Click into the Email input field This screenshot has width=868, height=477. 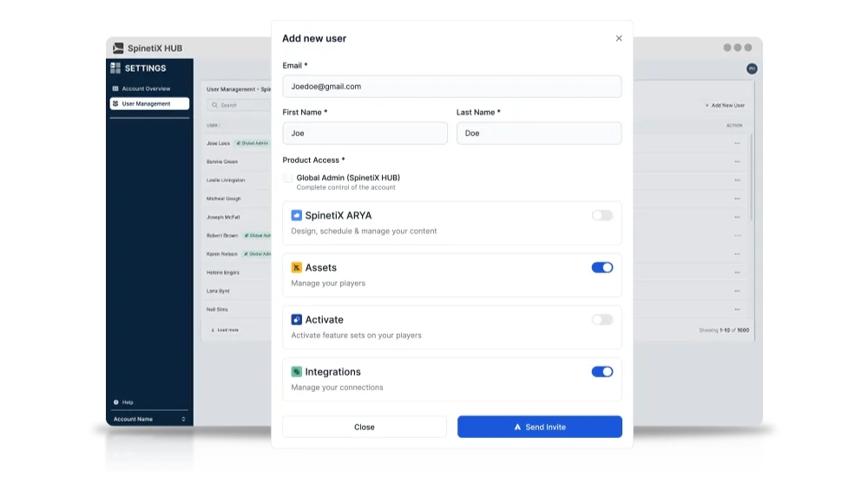(x=451, y=87)
